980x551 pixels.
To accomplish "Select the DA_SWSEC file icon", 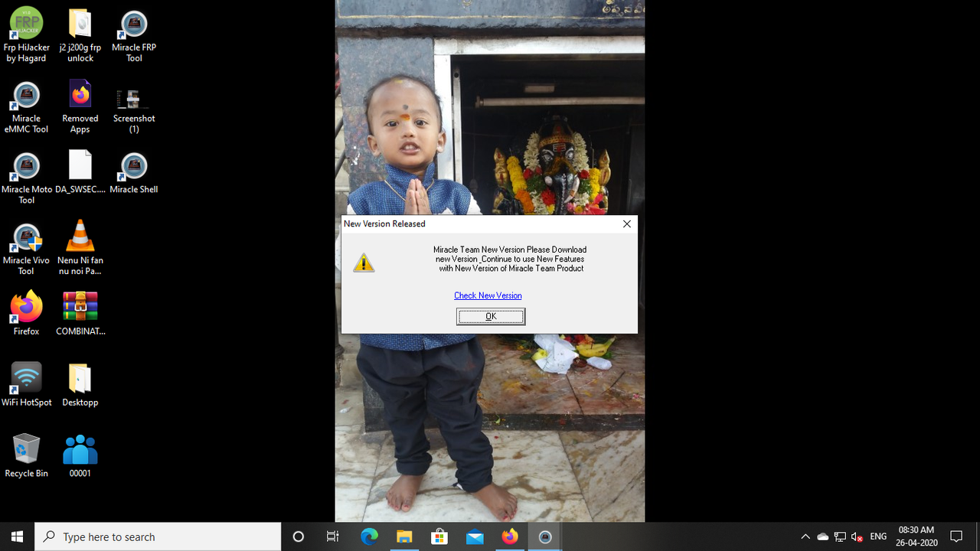I will 80,172.
